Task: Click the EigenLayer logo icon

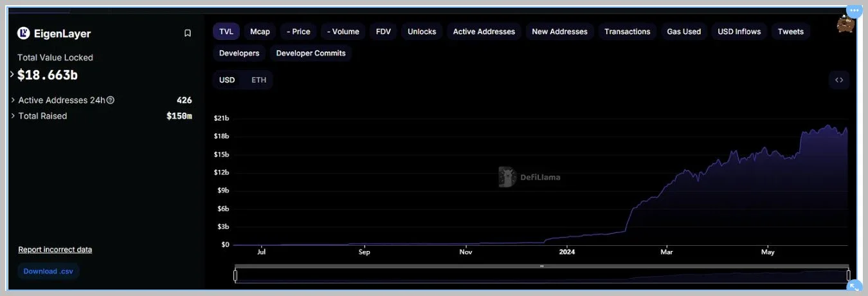Action: click(24, 33)
